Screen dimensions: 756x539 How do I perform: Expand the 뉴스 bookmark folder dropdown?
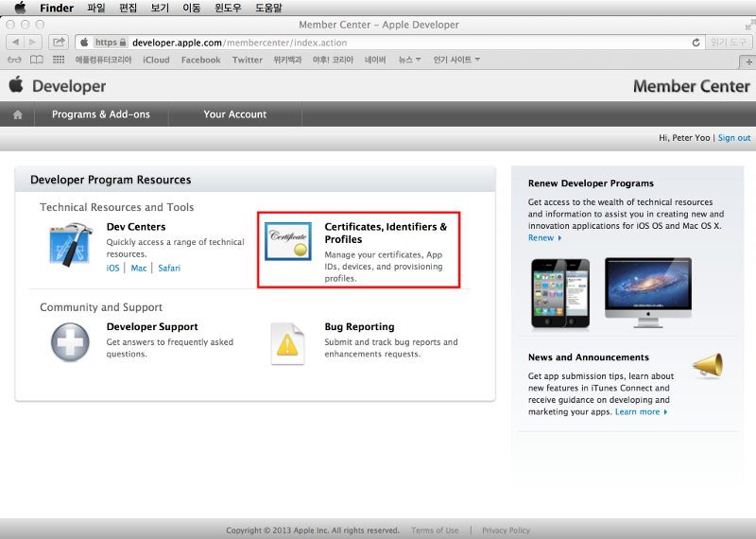[409, 60]
